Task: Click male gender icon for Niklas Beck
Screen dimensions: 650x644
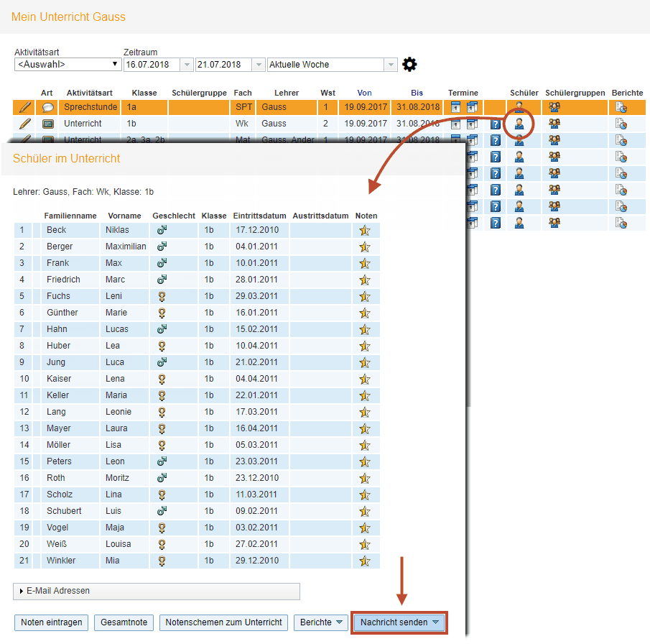Action: coord(162,230)
